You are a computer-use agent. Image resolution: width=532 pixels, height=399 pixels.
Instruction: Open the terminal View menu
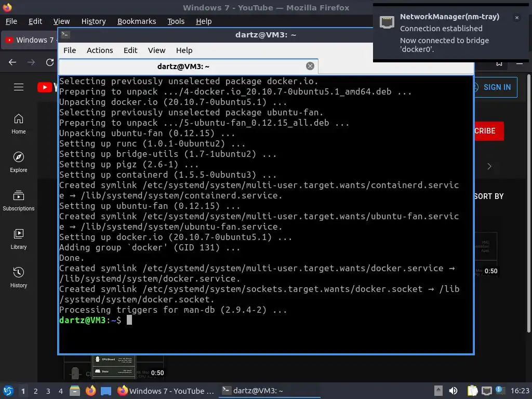point(156,50)
